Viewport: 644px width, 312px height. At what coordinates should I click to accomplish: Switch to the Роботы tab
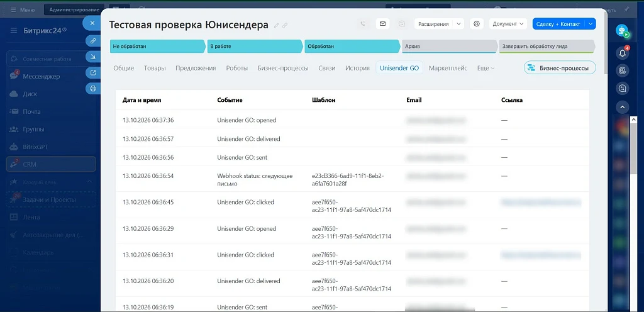237,68
